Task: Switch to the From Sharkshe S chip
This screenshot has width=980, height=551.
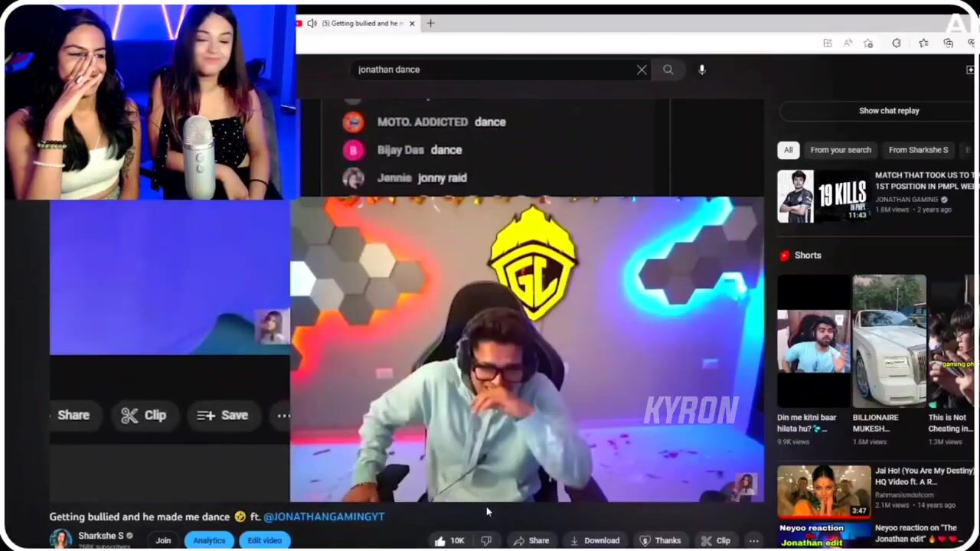Action: tap(917, 150)
